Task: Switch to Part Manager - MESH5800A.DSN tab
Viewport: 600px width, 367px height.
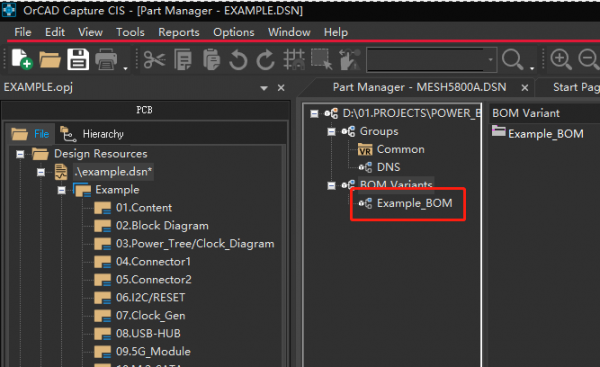Action: 419,87
